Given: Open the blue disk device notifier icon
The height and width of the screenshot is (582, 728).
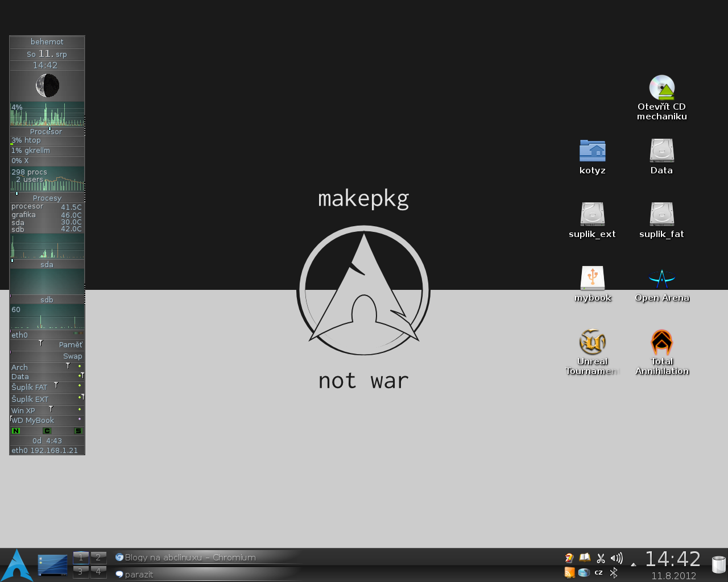Looking at the screenshot, I should coord(584,573).
